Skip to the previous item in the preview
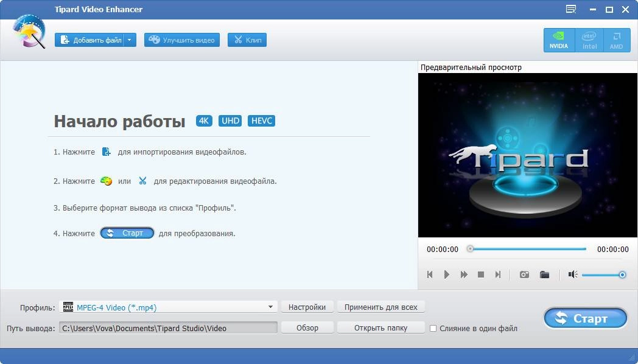The height and width of the screenshot is (364, 638). tap(430, 275)
